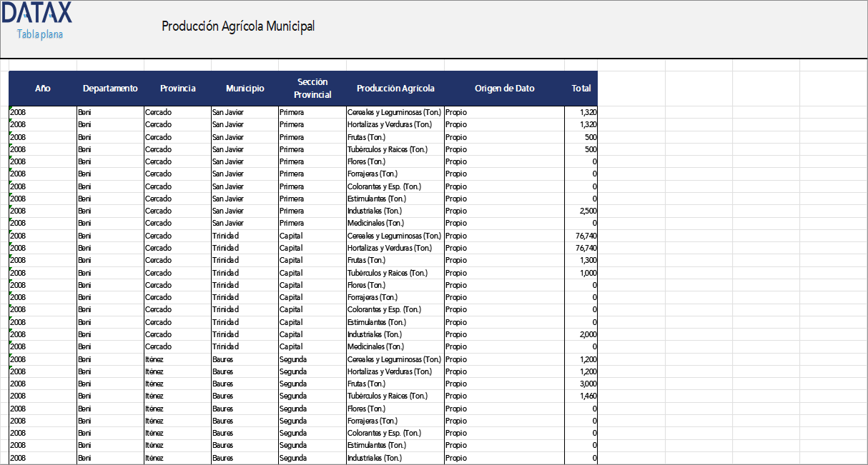Click the Año column header
The width and height of the screenshot is (868, 465).
coord(43,88)
